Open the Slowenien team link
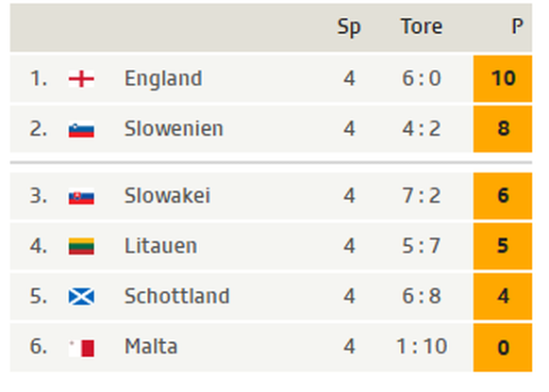Image resolution: width=549 pixels, height=392 pixels. point(174,129)
